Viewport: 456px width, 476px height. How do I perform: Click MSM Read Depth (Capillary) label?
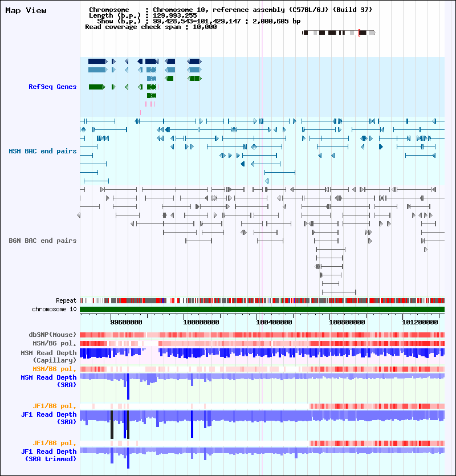tap(48, 356)
